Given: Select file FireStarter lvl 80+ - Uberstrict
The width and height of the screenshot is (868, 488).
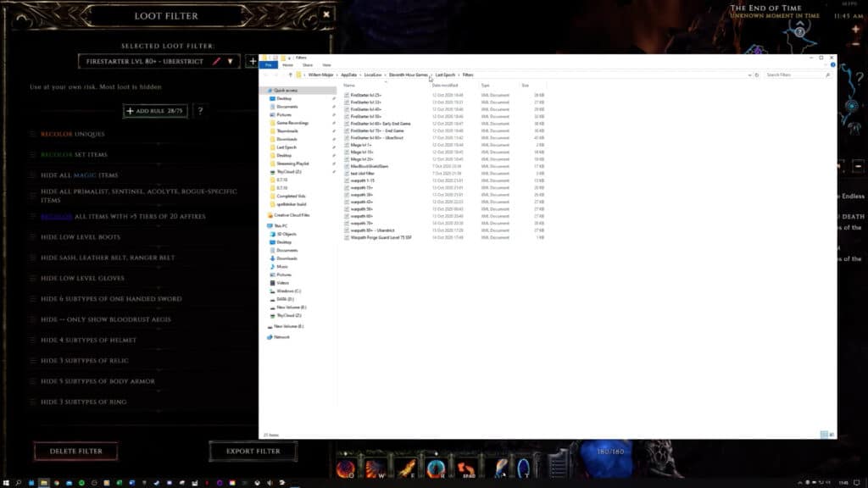Looking at the screenshot, I should click(x=376, y=138).
